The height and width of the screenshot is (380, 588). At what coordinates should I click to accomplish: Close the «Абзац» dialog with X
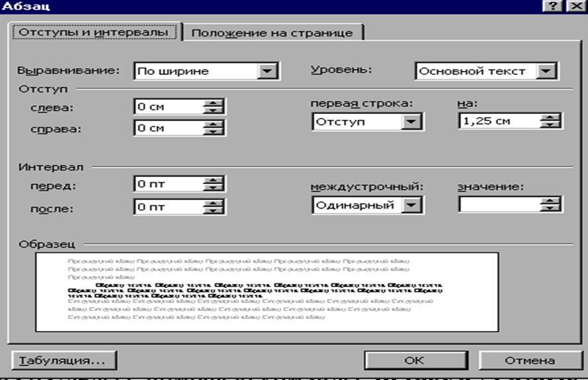pyautogui.click(x=576, y=6)
